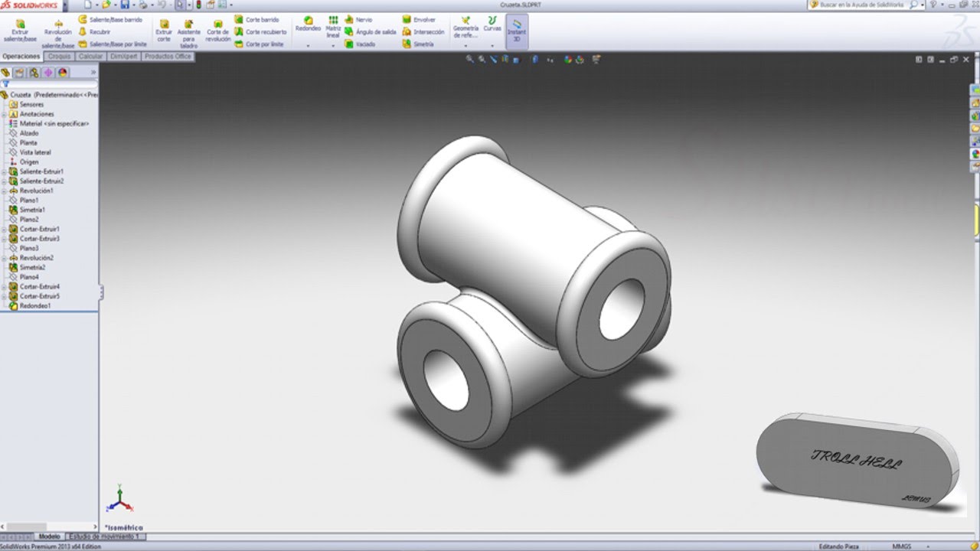Select Corte de revolución tool

[218, 31]
